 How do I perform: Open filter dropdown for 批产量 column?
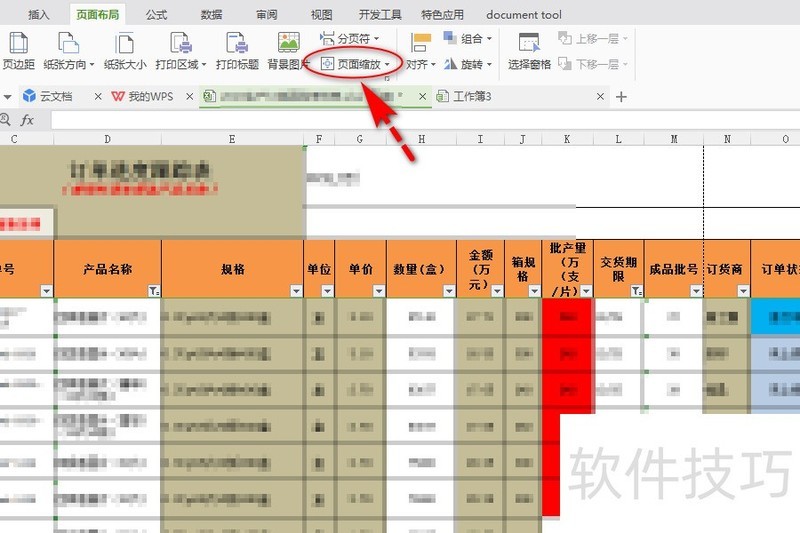[586, 291]
